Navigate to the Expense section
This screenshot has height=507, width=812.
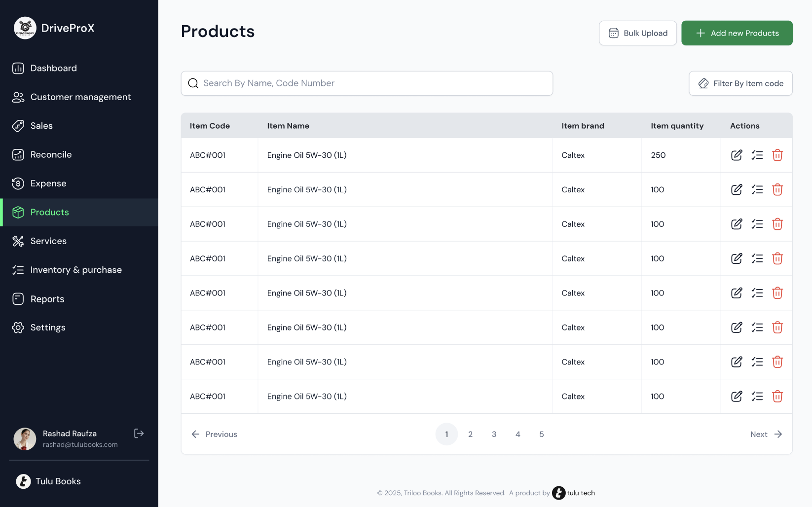[x=48, y=183]
